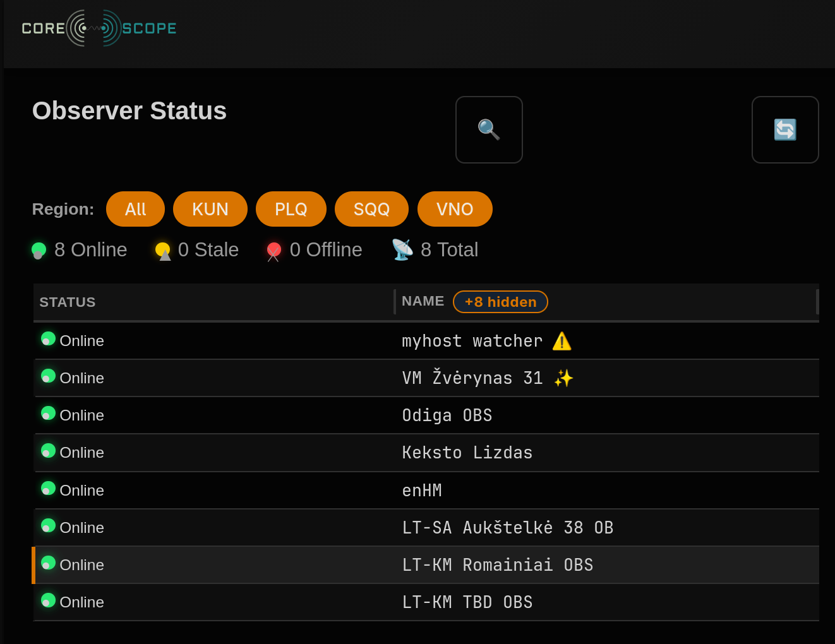Click the 8 Online count text
Viewport: 835px width, 644px height.
(x=91, y=250)
